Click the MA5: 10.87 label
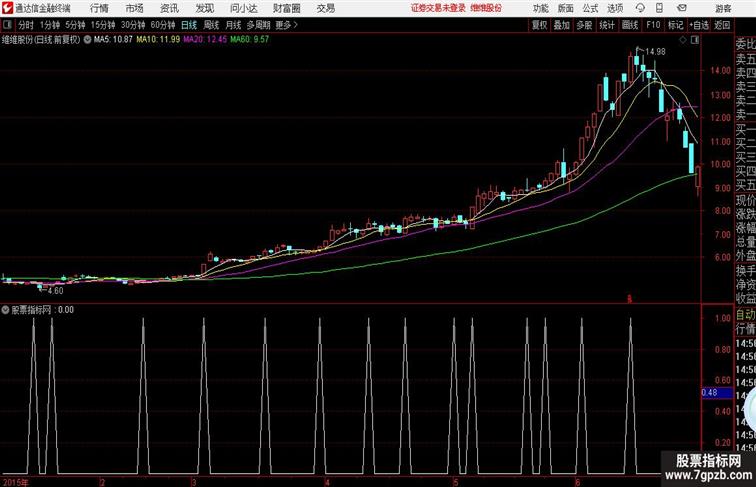Screen dimensions: 756x487 [113, 40]
